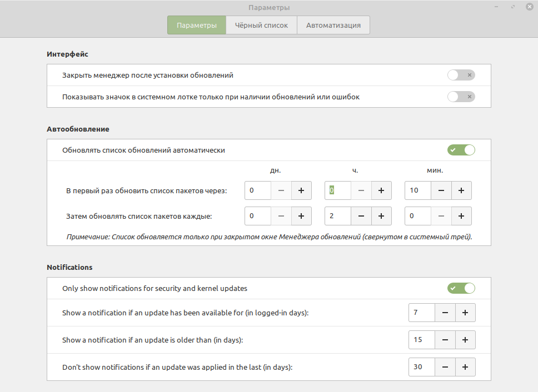Increase days for first package list refresh
This screenshot has height=392, width=538.
coord(301,190)
